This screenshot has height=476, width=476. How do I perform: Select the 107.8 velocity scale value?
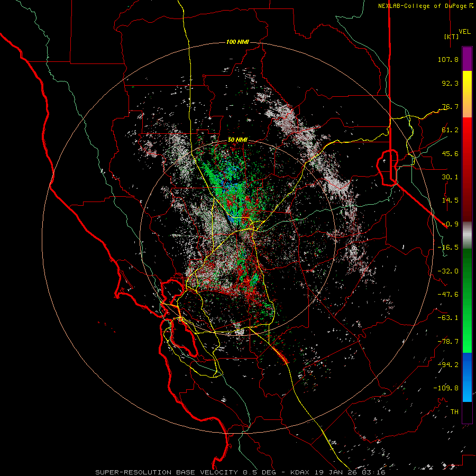(x=448, y=59)
